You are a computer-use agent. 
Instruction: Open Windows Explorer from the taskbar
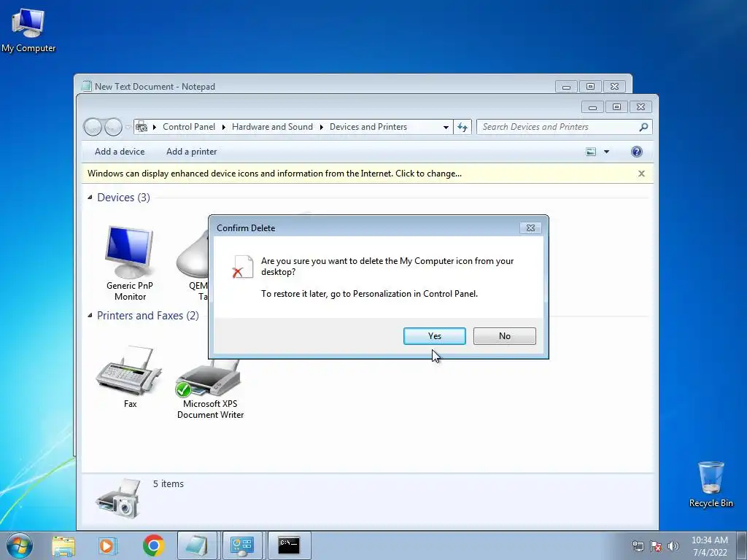point(63,545)
